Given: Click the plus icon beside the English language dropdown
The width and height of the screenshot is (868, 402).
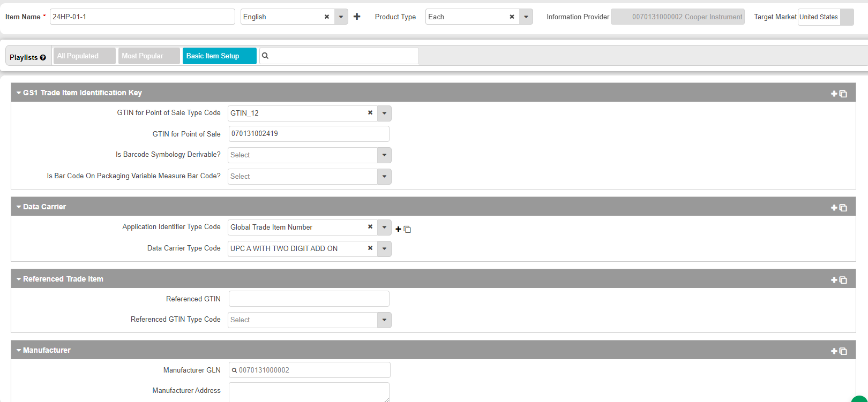Looking at the screenshot, I should pos(357,17).
